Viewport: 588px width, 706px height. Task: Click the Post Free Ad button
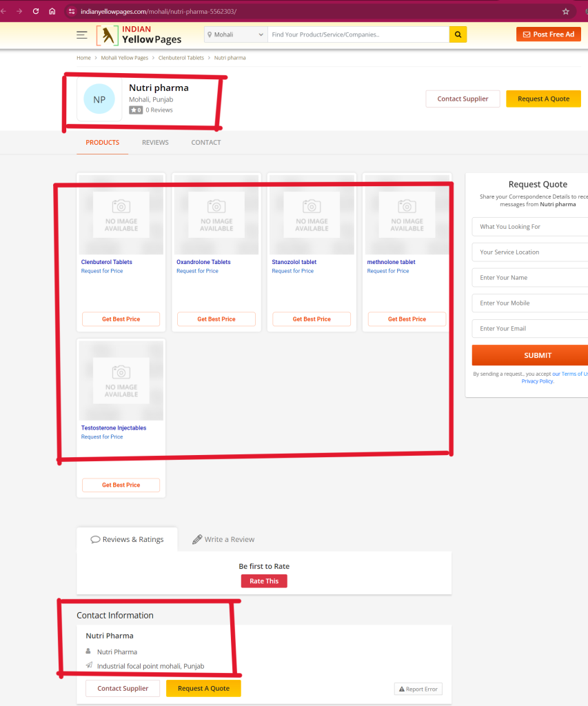(548, 34)
